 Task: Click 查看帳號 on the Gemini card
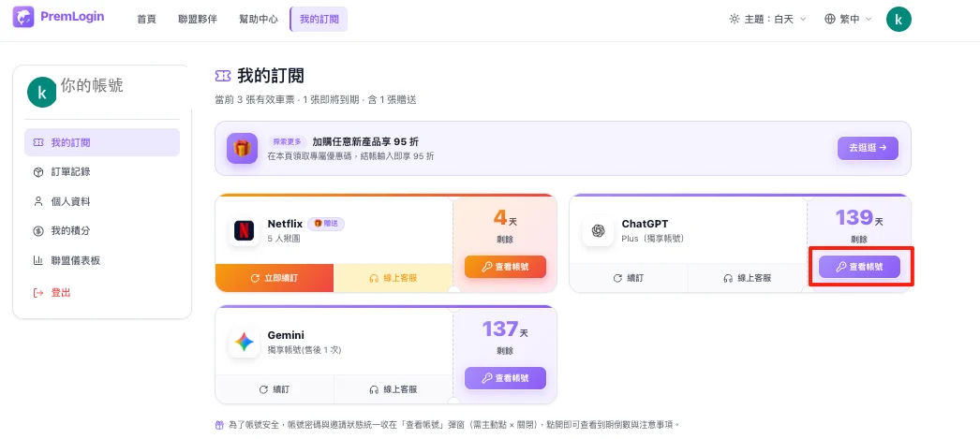point(505,378)
